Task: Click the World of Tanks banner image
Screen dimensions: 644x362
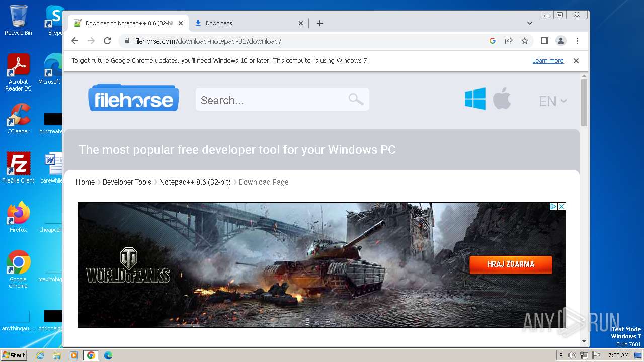Action: point(322,265)
